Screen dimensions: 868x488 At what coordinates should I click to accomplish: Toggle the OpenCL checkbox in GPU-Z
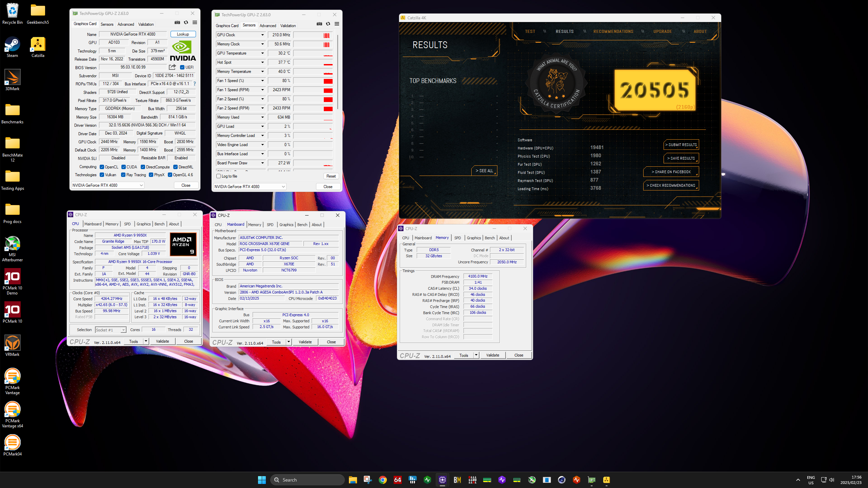(102, 167)
